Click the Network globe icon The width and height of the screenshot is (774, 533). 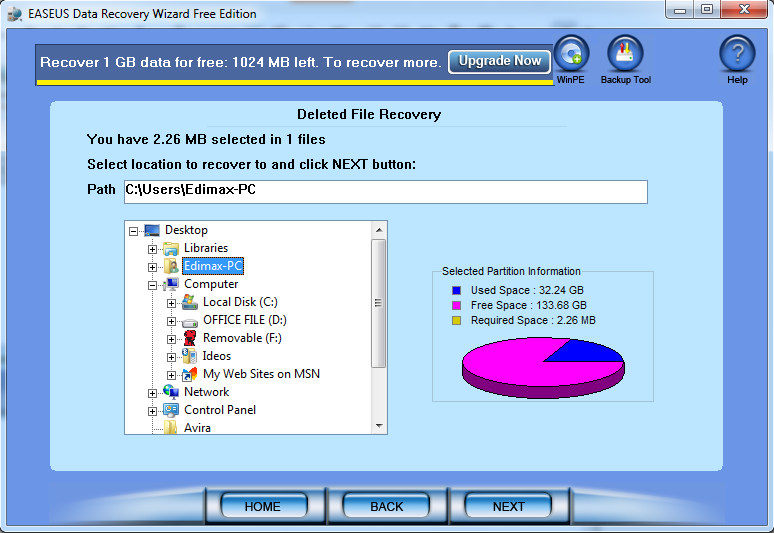tap(171, 392)
